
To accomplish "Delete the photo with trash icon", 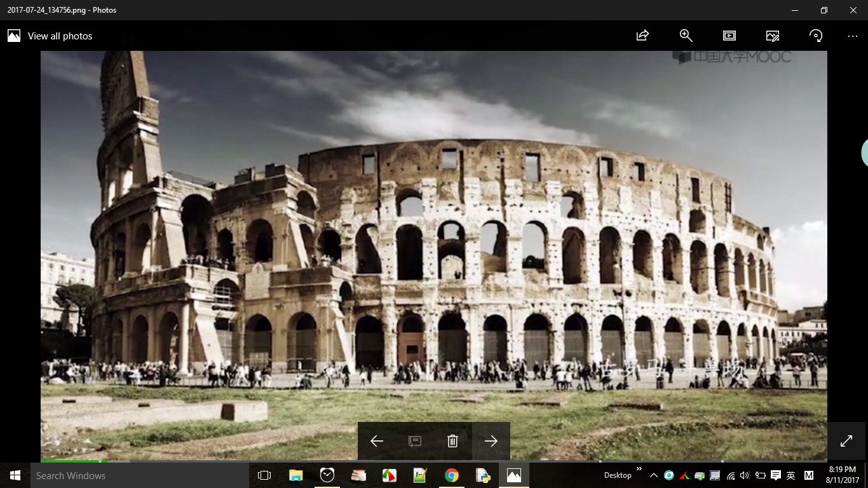I will tap(452, 441).
